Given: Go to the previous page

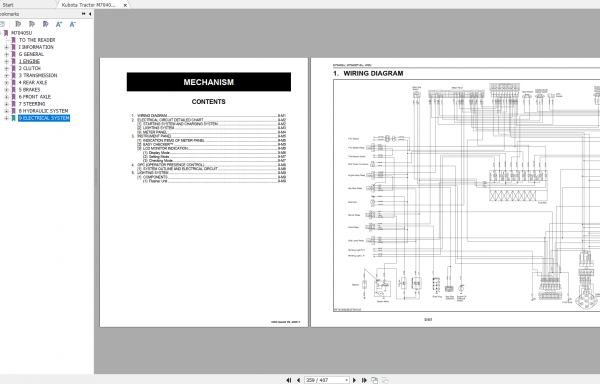Looking at the screenshot, I should point(298,380).
